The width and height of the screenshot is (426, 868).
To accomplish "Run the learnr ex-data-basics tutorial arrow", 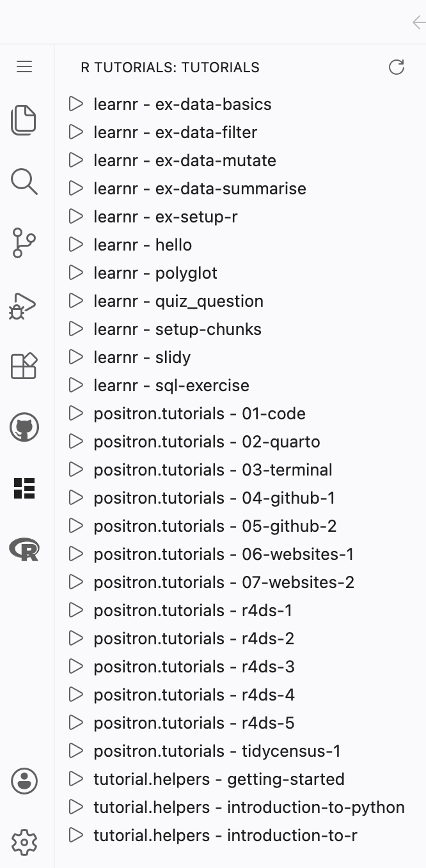I will pos(76,104).
